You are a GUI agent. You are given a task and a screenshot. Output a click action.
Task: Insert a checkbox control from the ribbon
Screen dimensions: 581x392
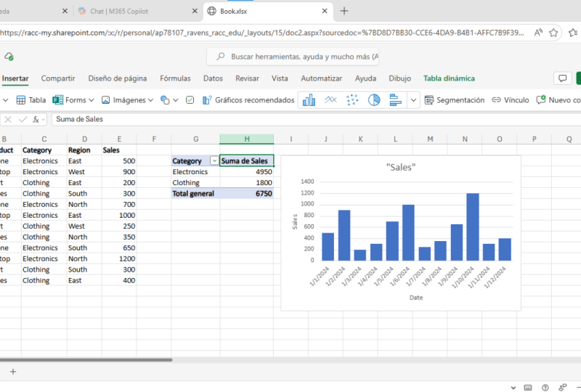click(190, 100)
